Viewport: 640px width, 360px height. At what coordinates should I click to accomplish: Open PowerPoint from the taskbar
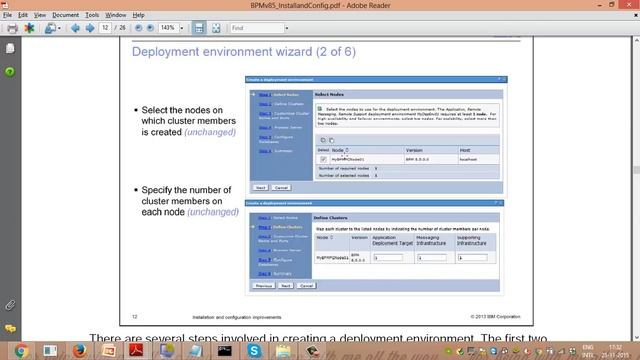(x=109, y=351)
